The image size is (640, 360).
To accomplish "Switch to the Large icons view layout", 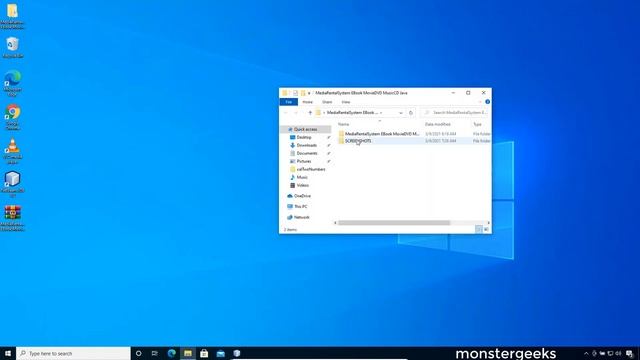I will [486, 229].
